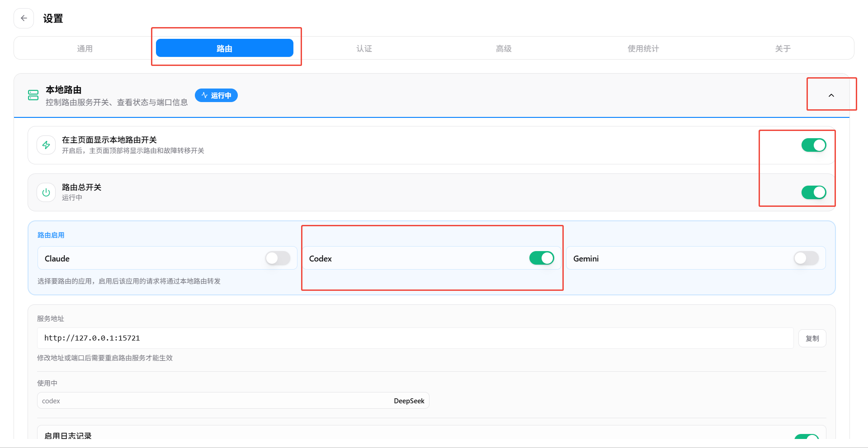The height and width of the screenshot is (448, 868).
Task: Click the 修改地址或端口后需要重启 hint text
Action: tap(105, 358)
